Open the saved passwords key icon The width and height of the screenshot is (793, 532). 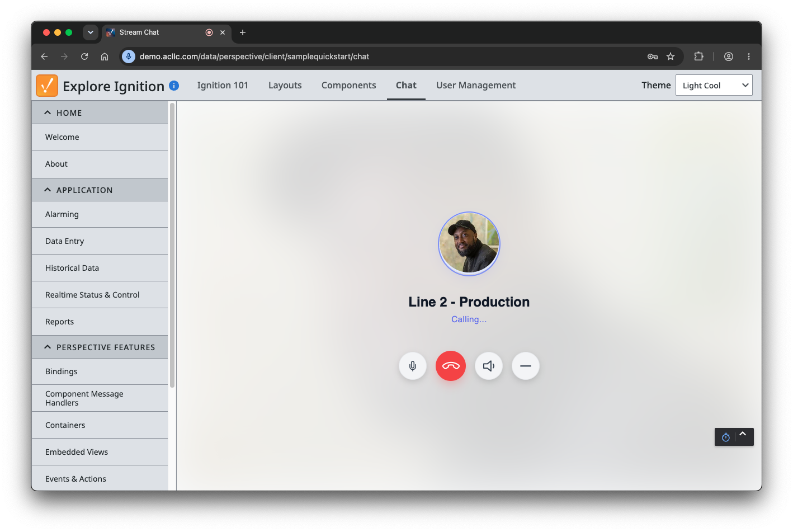pyautogui.click(x=653, y=57)
